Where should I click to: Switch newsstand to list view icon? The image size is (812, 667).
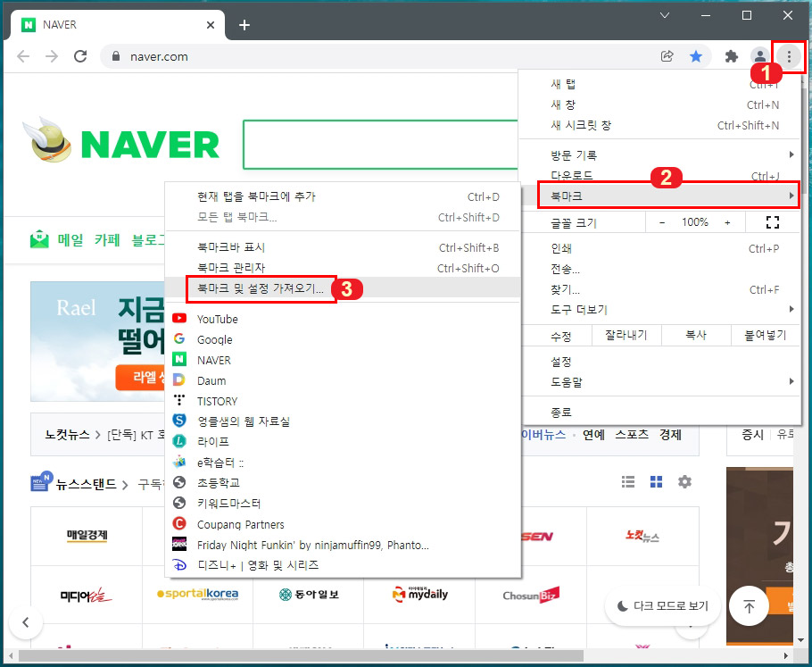(x=627, y=481)
